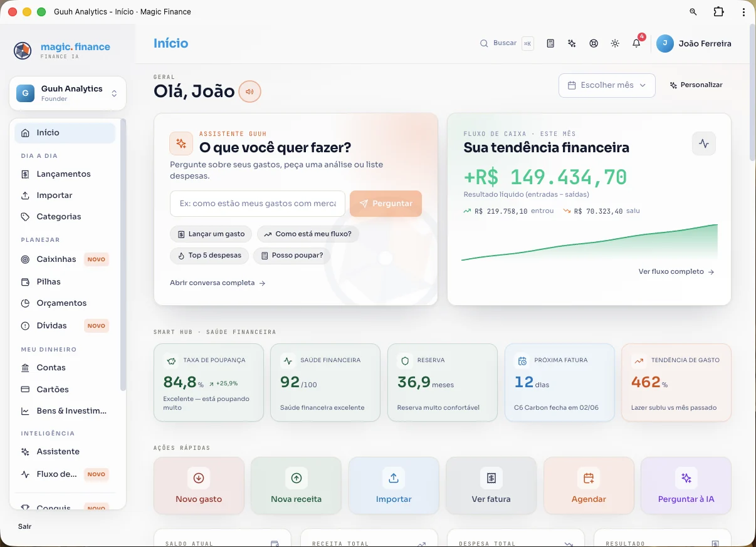The image size is (756, 547).
Task: Open browser extensions puzzle icon
Action: tap(718, 12)
